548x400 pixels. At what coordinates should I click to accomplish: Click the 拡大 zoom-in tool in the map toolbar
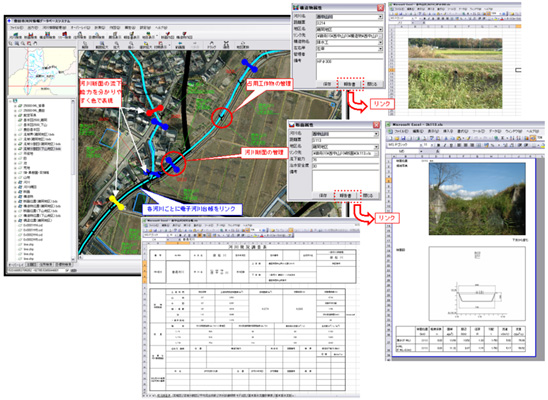pyautogui.click(x=117, y=45)
